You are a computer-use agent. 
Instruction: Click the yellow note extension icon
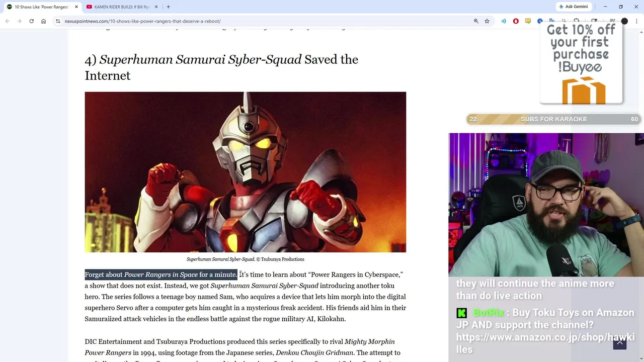[528, 21]
